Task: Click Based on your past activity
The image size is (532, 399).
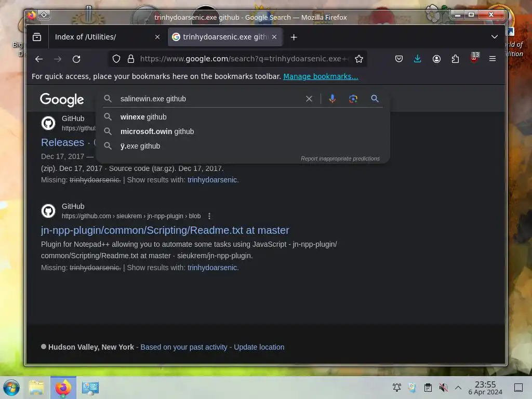Action: [x=184, y=348]
